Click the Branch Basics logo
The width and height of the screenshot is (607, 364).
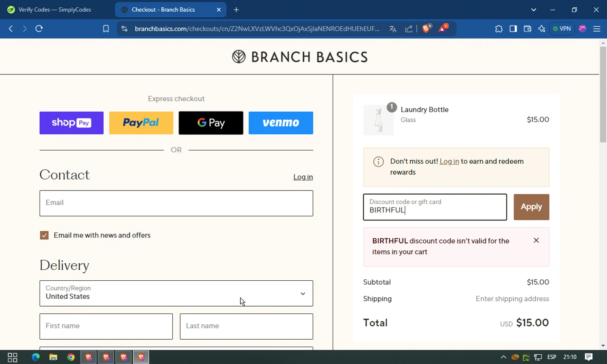300,57
